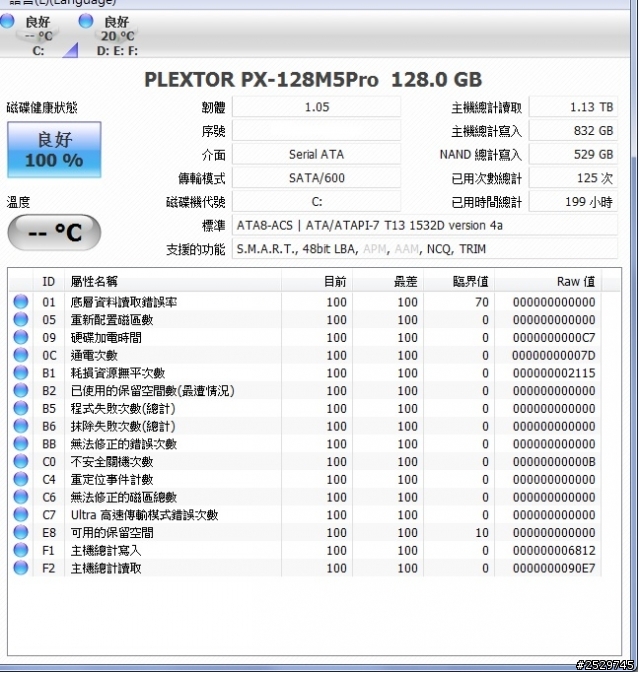
Task: Click the firmware field showing 1.05
Action: coord(317,107)
